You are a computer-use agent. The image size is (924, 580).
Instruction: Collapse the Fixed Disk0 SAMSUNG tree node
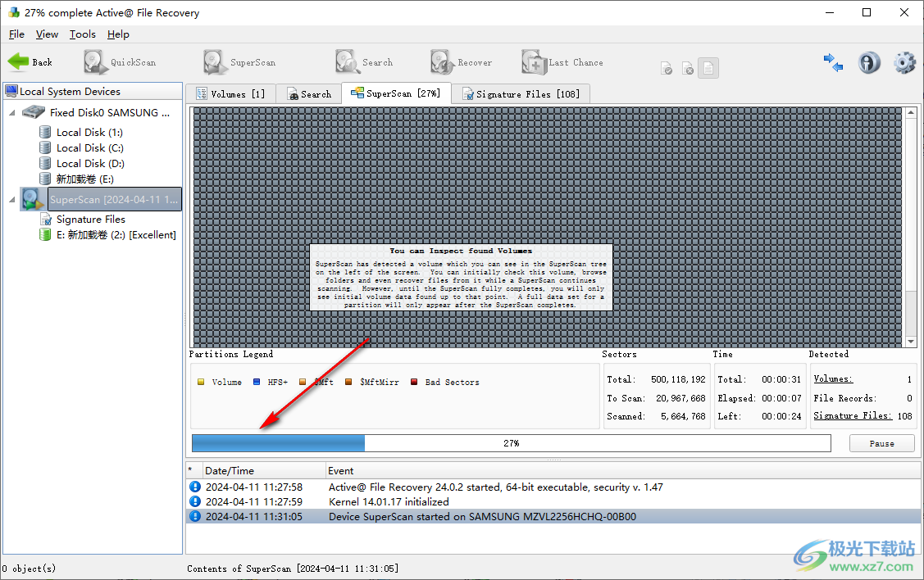coord(12,113)
